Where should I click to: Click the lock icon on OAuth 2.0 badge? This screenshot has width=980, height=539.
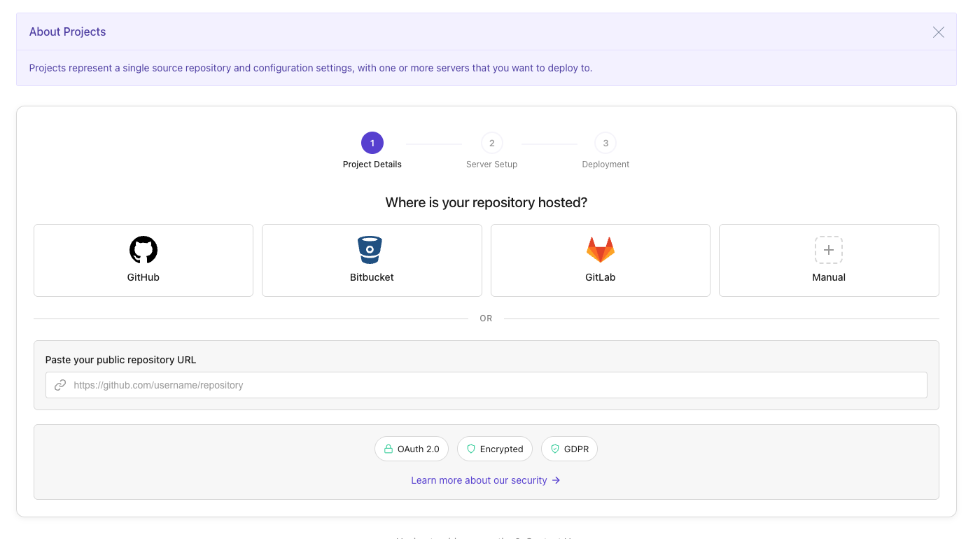point(388,449)
